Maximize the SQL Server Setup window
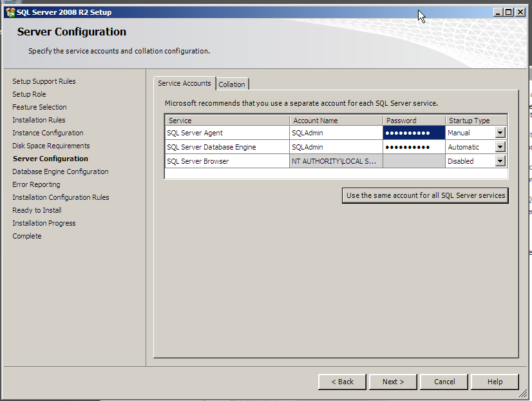The width and height of the screenshot is (532, 401). pos(509,12)
